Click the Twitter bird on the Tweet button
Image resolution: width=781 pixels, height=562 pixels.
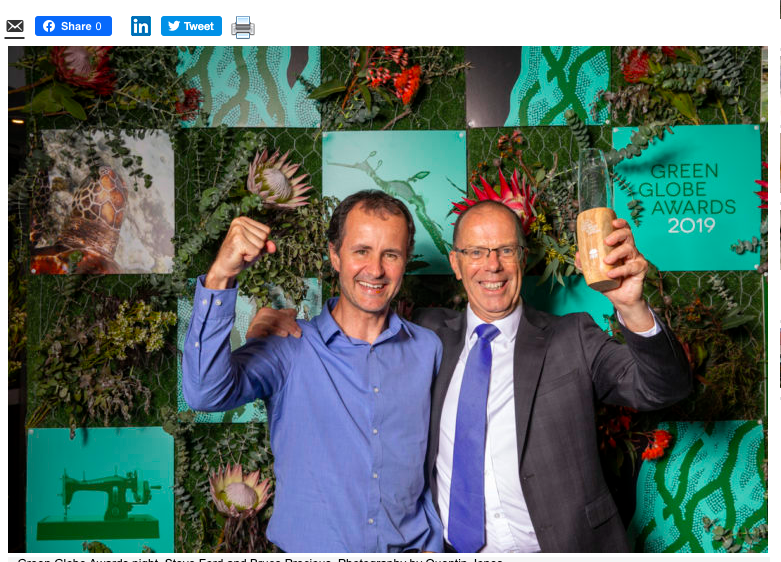(x=174, y=26)
